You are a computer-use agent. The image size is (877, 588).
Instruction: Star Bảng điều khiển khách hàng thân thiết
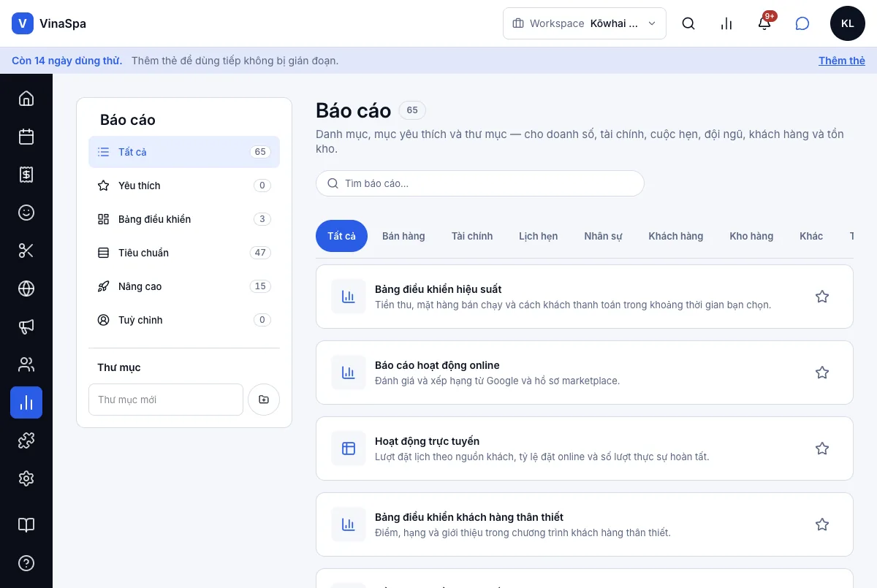822,524
